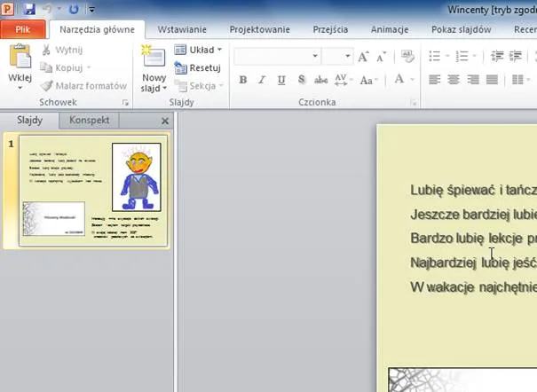Expand the font size dropdown arrow

point(348,56)
